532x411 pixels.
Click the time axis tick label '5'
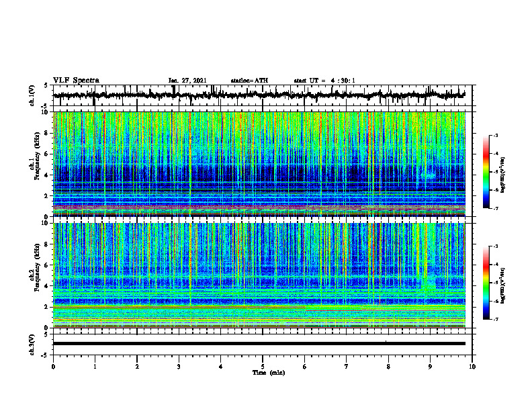point(263,367)
